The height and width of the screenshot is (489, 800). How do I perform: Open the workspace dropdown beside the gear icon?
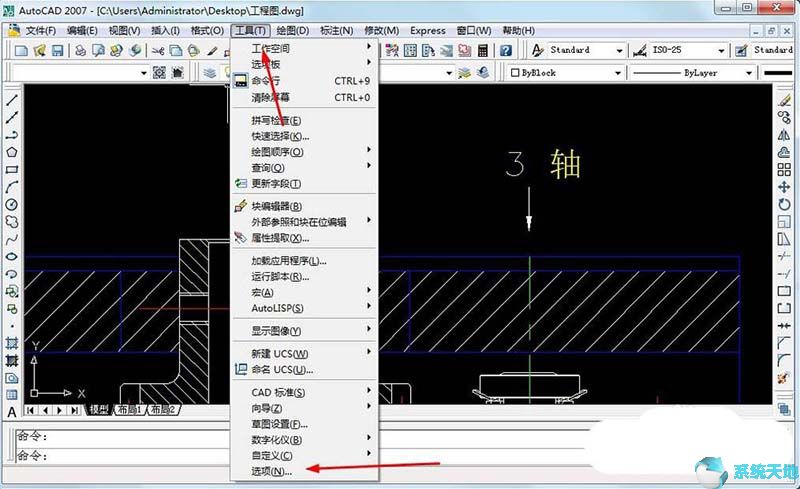[143, 73]
